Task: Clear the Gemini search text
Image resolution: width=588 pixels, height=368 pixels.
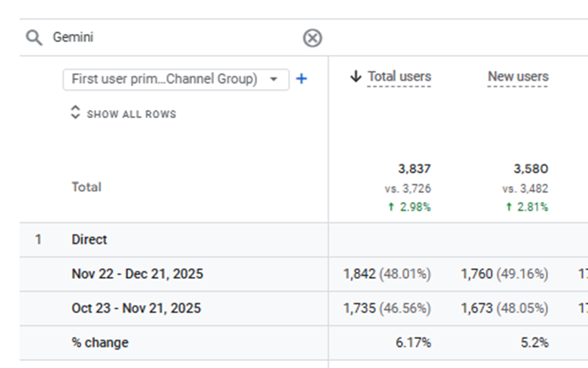Action: [312, 38]
